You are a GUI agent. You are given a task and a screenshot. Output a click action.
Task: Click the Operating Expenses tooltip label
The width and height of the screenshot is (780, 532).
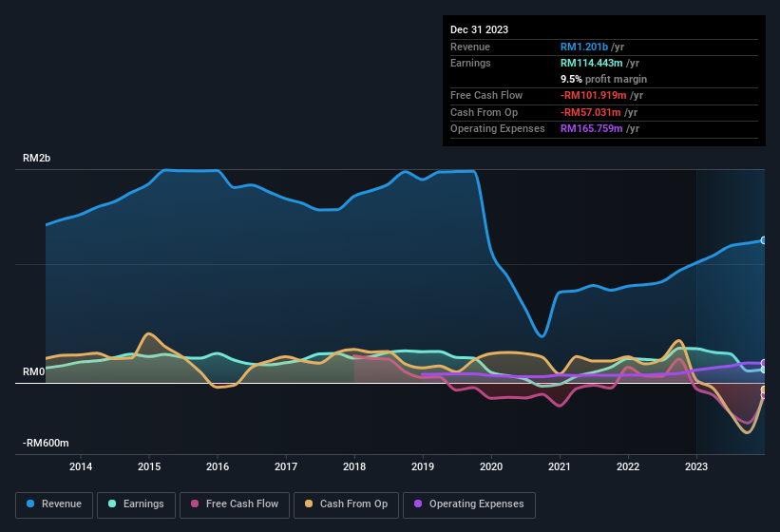coord(498,128)
